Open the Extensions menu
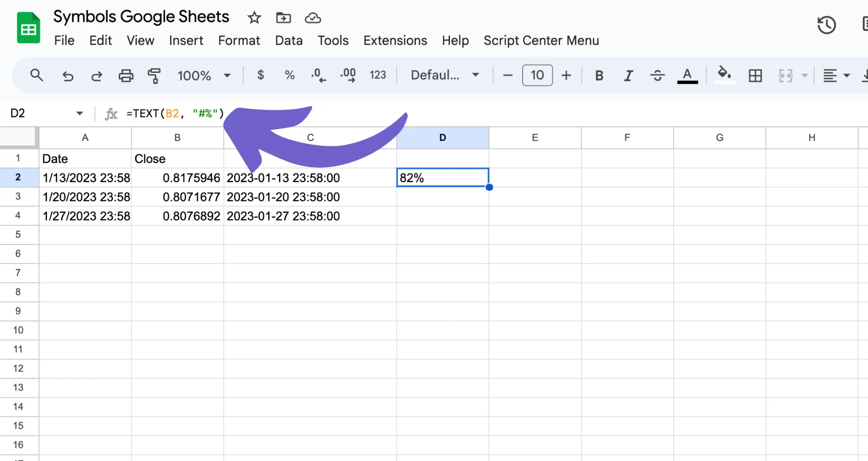Screen dimensions: 868x461 pyautogui.click(x=395, y=41)
